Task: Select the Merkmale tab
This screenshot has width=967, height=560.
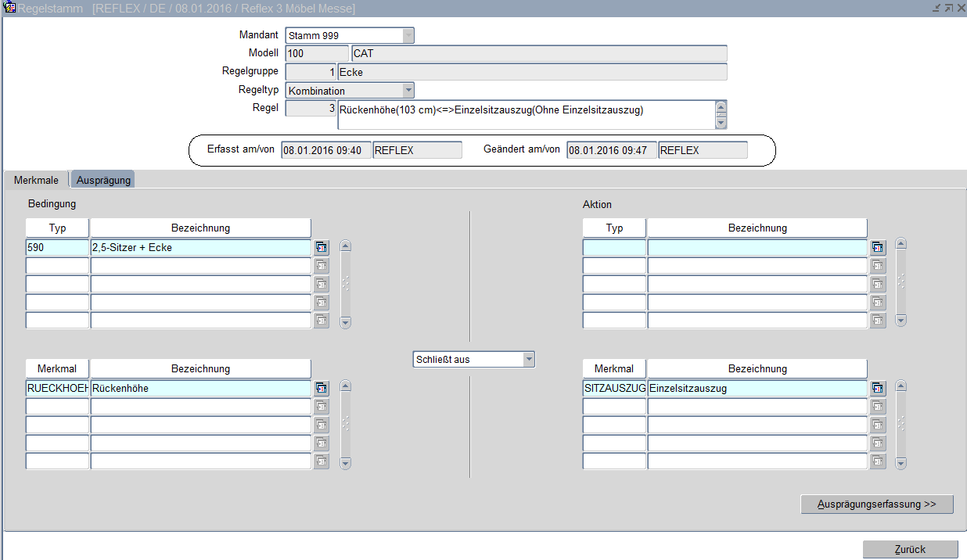Action: [x=36, y=180]
